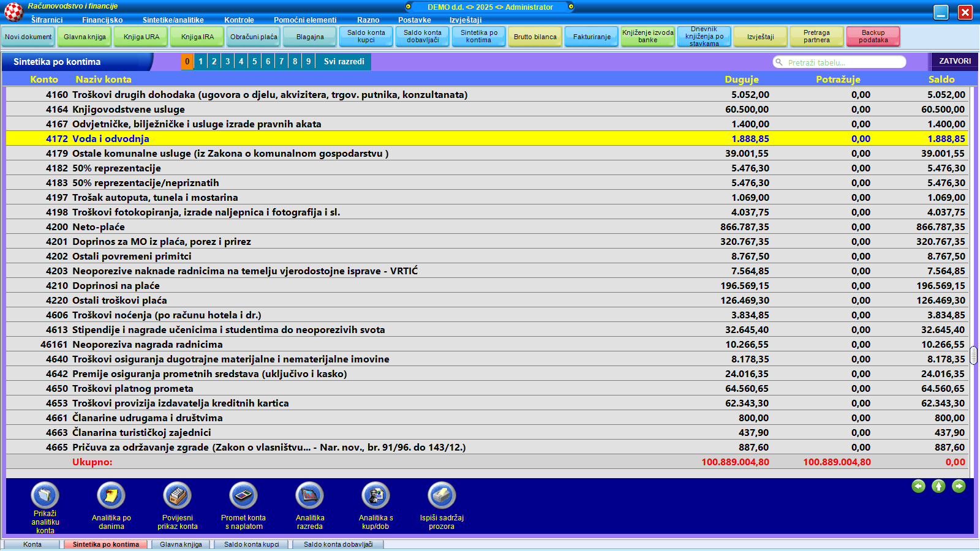Open the Sintetike/analitike menu
980x551 pixels.
[173, 20]
